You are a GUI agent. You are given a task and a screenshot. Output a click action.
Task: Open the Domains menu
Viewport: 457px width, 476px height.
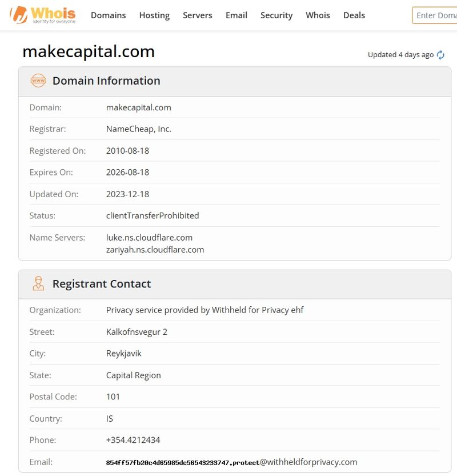tap(109, 15)
